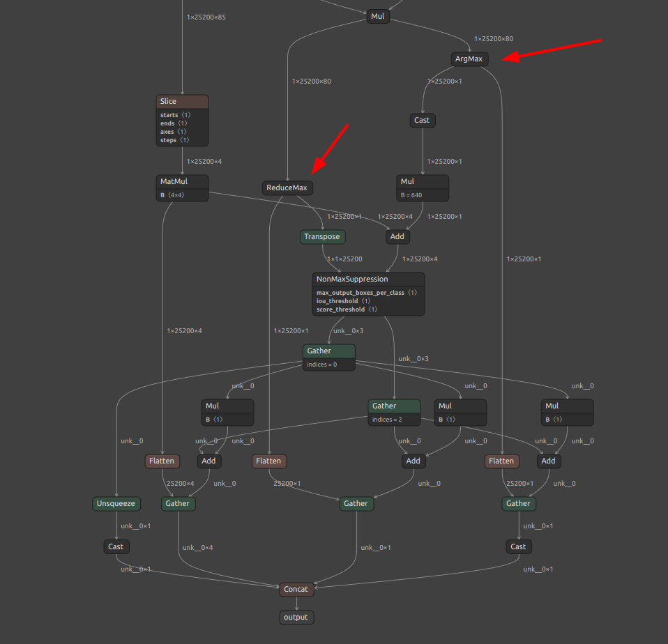Select the output node
Image resolution: width=668 pixels, height=644 pixels.
(x=296, y=618)
